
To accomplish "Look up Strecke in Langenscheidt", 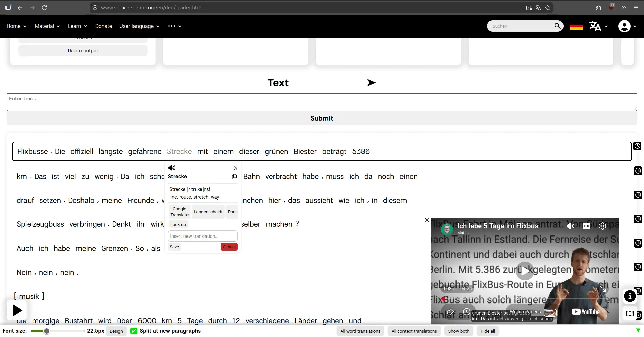I will [x=208, y=212].
